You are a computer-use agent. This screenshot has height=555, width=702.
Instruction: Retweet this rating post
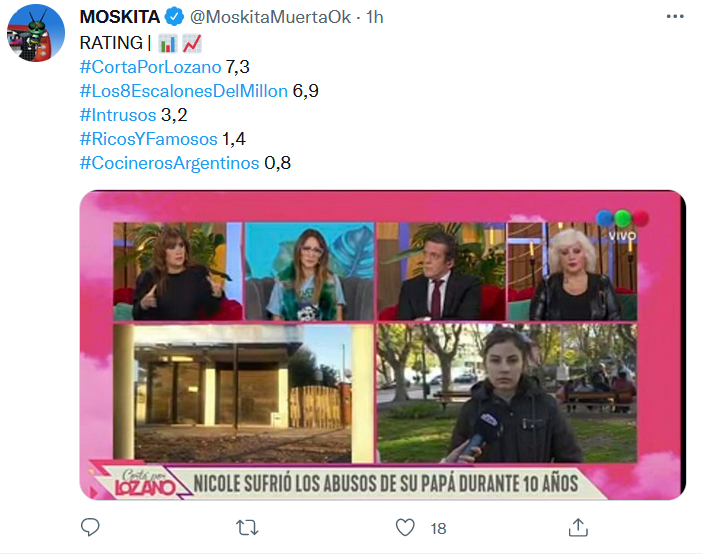click(247, 528)
